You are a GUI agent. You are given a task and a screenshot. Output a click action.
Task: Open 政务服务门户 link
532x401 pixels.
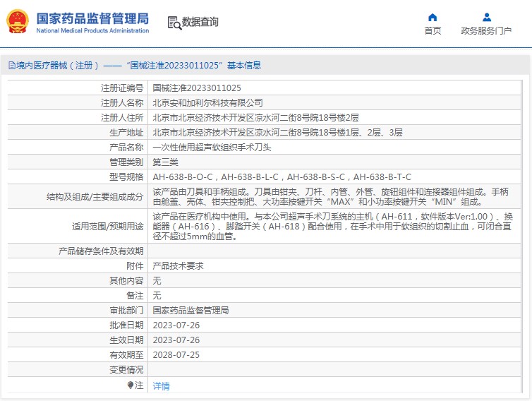(486, 30)
